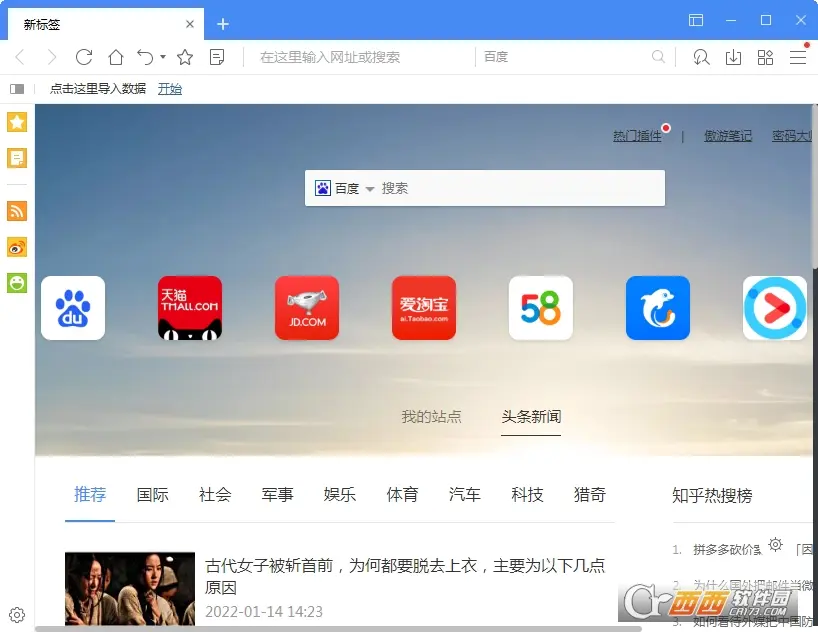
Task: Open the undo history dropdown arrow
Action: point(163,56)
